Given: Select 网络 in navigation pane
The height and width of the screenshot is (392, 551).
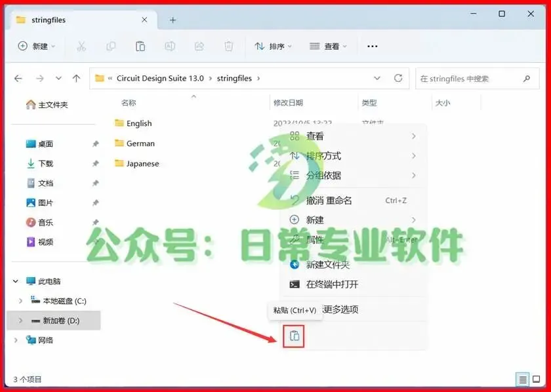Looking at the screenshot, I should coord(40,340).
